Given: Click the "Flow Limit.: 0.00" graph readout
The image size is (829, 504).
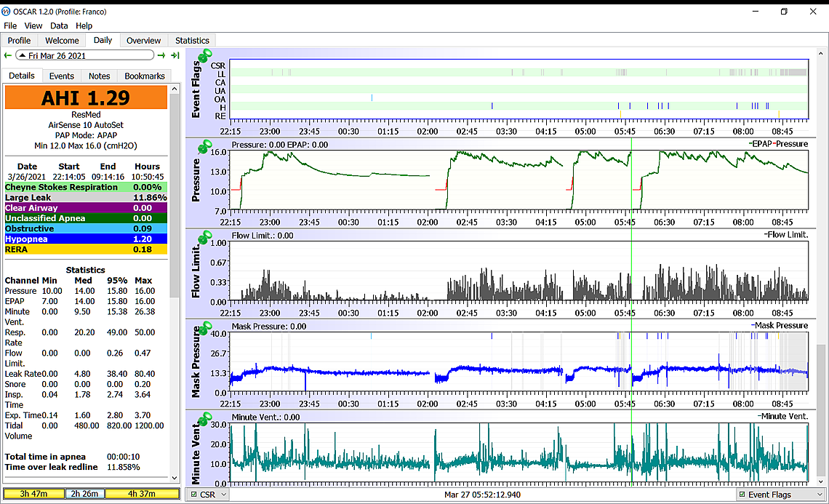Looking at the screenshot, I should click(263, 236).
